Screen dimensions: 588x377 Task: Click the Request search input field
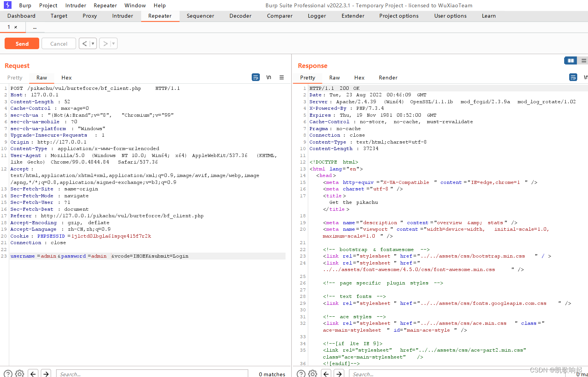(x=152, y=374)
